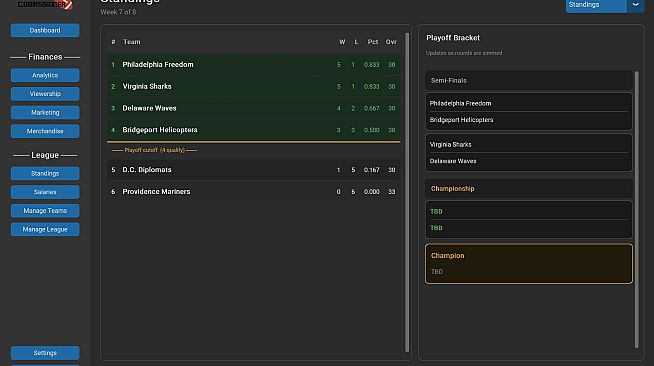
Task: Click the Champion TBD box
Action: 528,264
